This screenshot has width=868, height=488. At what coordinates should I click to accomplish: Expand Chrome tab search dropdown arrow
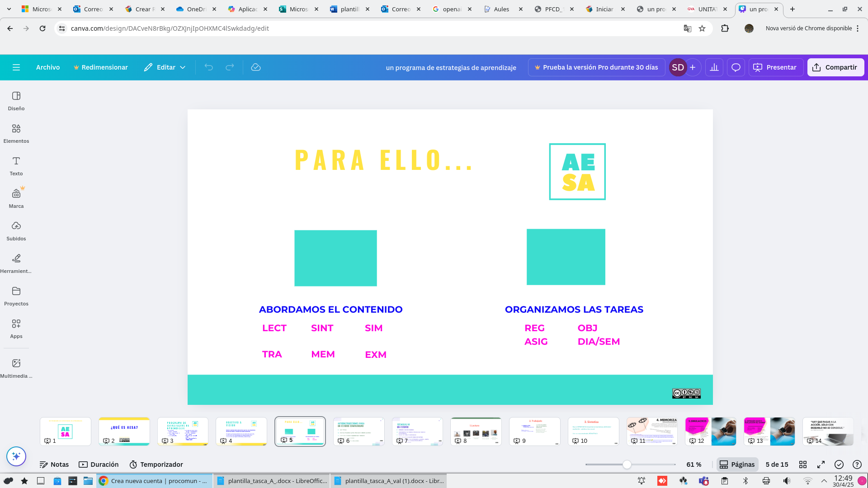click(x=9, y=9)
